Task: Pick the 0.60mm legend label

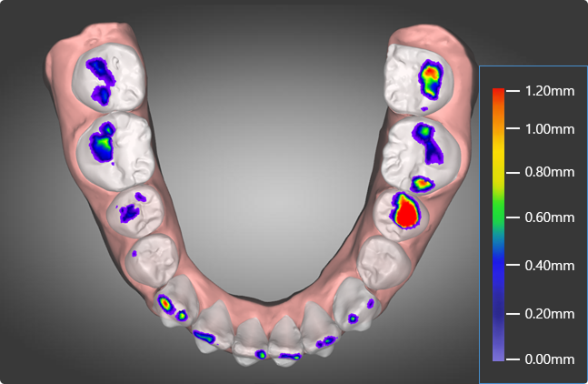Action: pos(550,217)
